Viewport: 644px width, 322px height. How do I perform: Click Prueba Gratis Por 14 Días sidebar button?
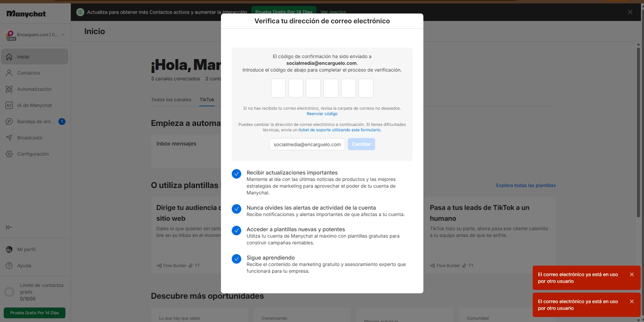click(34, 313)
